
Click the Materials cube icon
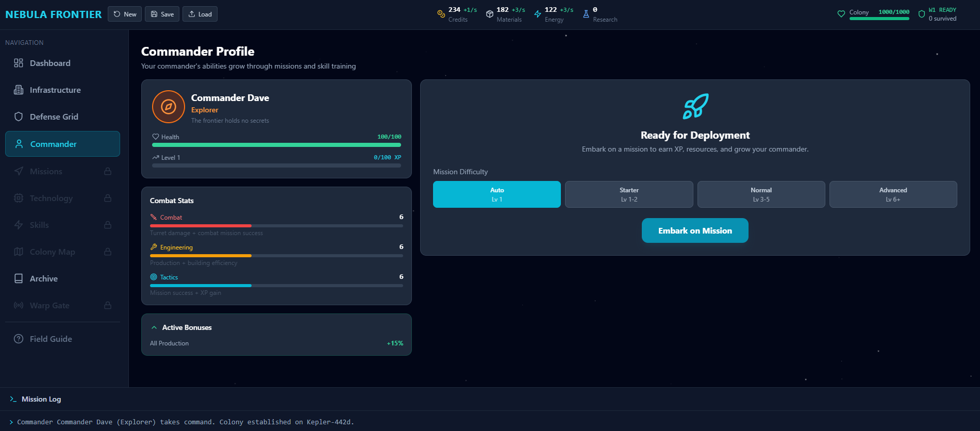489,14
